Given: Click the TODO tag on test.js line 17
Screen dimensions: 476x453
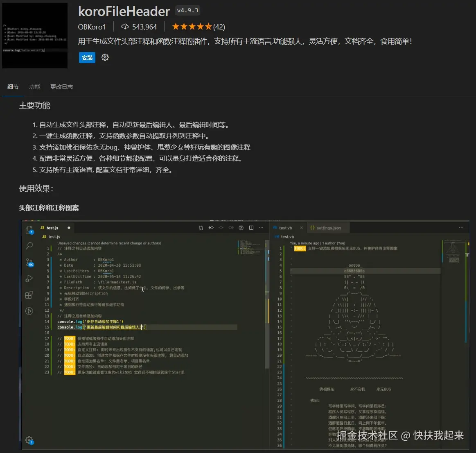Looking at the screenshot, I should (70, 338).
